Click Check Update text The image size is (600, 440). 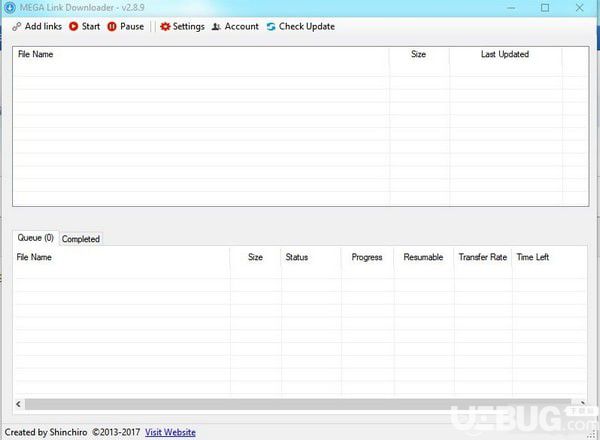point(307,26)
